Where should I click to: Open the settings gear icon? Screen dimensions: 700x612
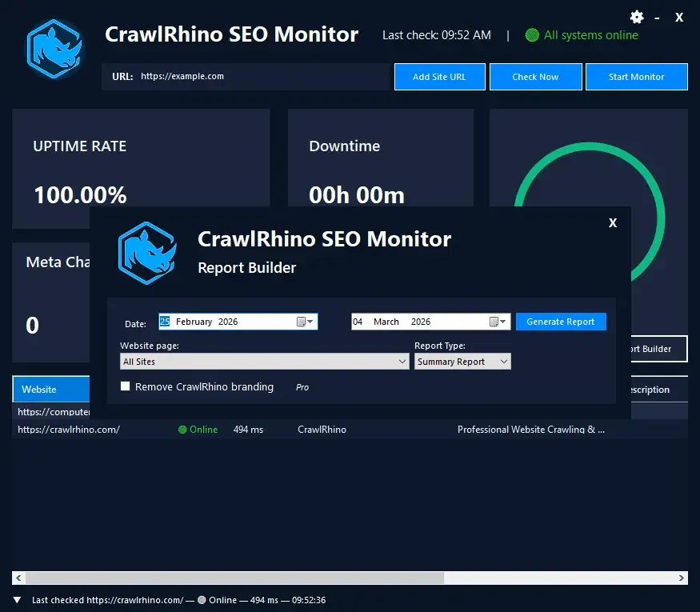637,18
